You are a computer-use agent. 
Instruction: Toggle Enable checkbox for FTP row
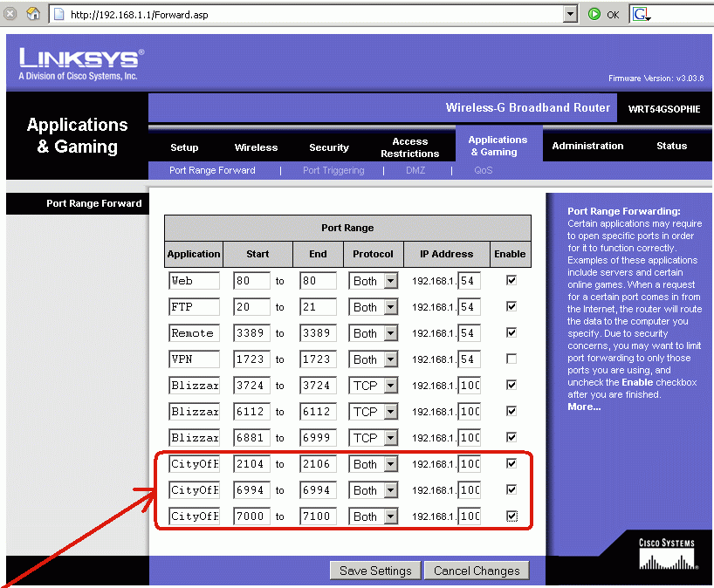(511, 306)
